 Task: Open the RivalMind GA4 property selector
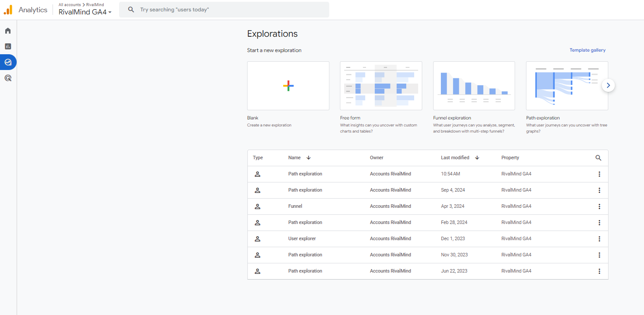coord(85,12)
